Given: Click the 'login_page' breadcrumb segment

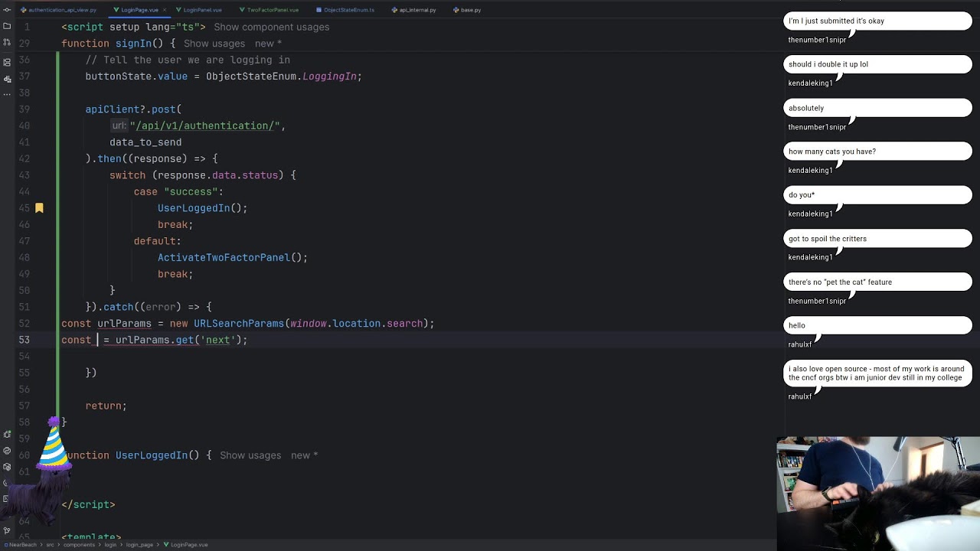Looking at the screenshot, I should pyautogui.click(x=140, y=545).
